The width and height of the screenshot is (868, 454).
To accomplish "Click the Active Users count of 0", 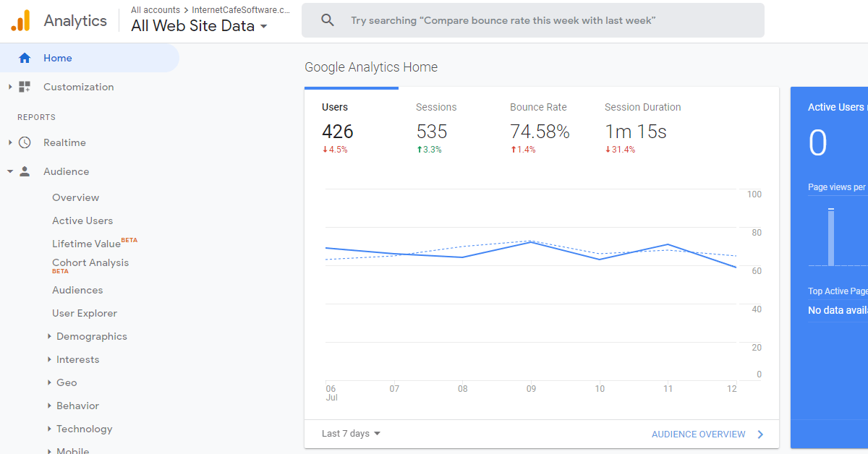I will [817, 143].
